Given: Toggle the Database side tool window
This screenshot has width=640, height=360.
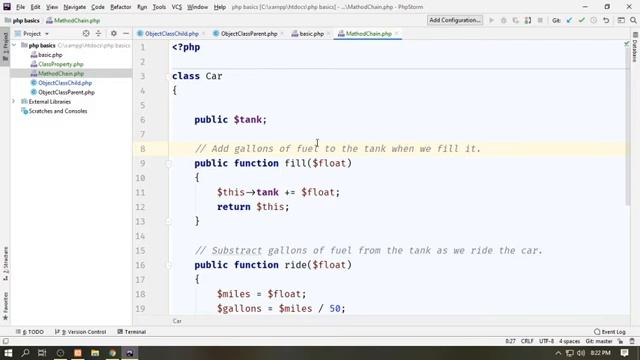Looking at the screenshot, I should point(635,47).
